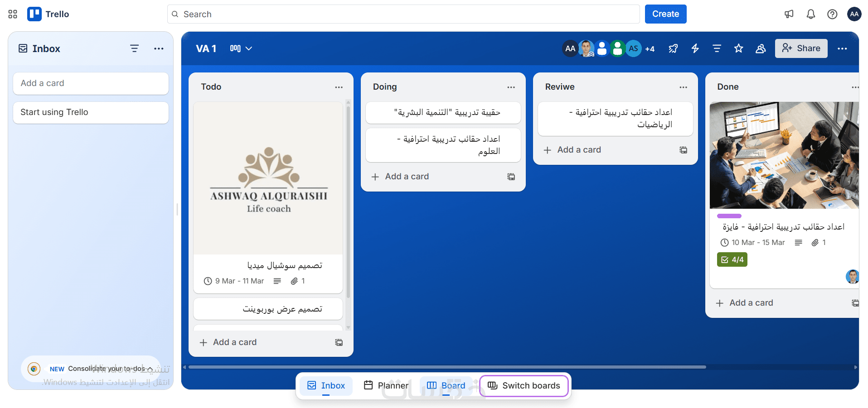868x408 pixels.
Task: Expand the board view switcher chevron
Action: [x=248, y=48]
